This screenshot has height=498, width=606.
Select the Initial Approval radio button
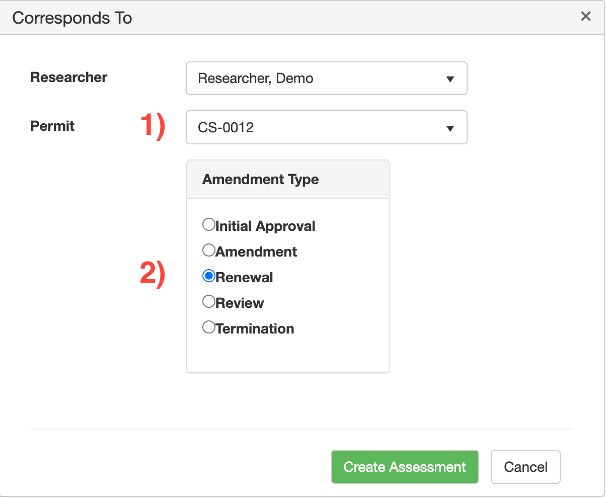tap(208, 225)
